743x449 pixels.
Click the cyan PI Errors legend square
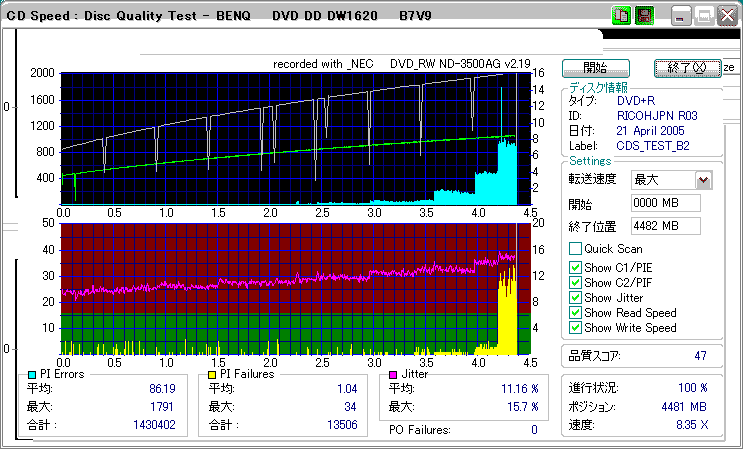point(32,374)
